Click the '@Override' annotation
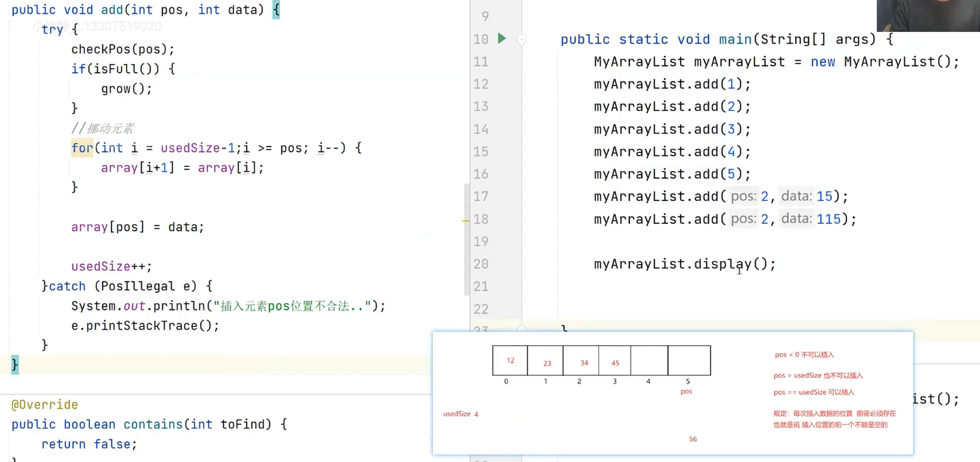Image resolution: width=980 pixels, height=462 pixels. tap(45, 405)
